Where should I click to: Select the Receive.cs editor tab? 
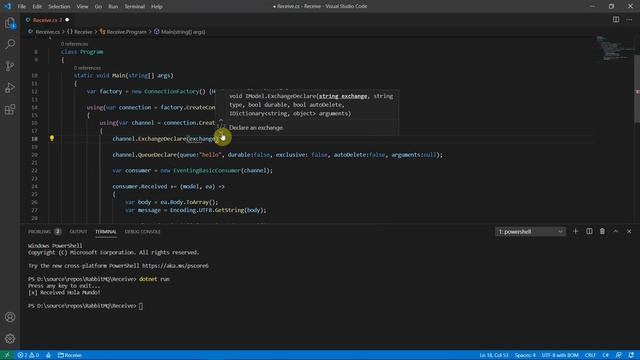[x=47, y=20]
